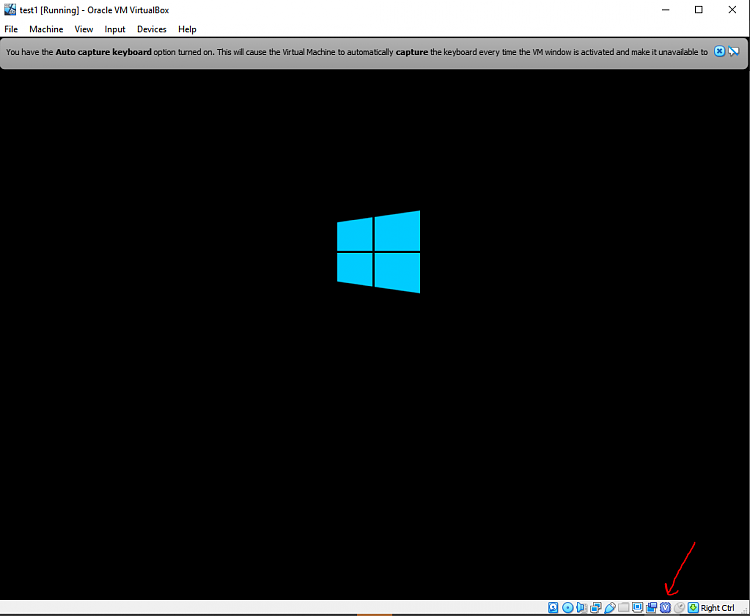
Task: Open the audio status indicator
Action: pyautogui.click(x=581, y=607)
